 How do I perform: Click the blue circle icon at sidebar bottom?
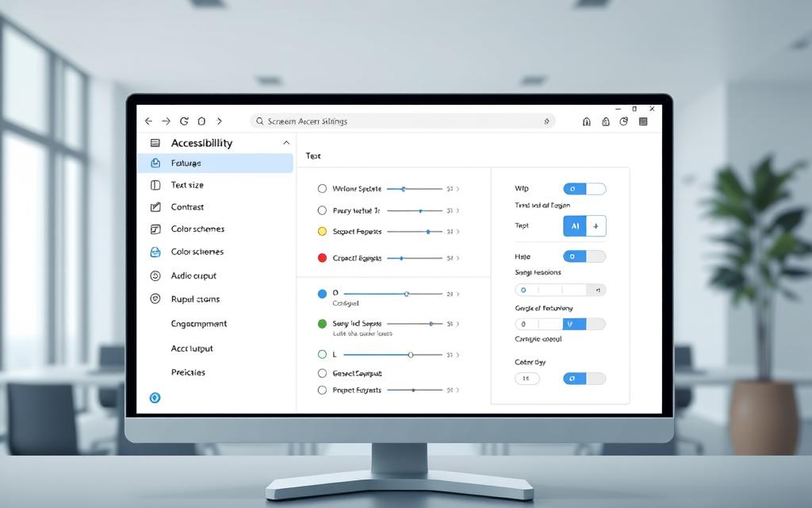pyautogui.click(x=155, y=398)
